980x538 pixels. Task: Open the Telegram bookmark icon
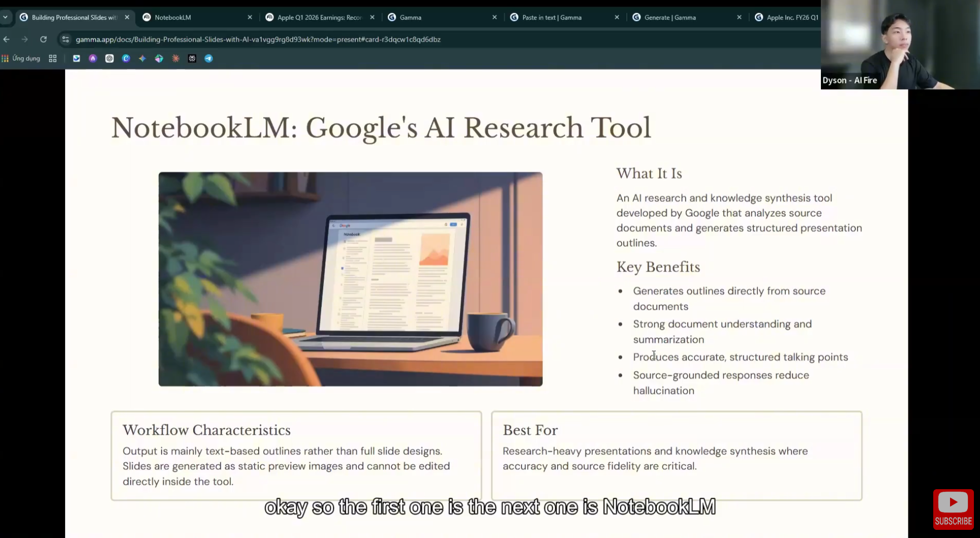[x=208, y=58]
